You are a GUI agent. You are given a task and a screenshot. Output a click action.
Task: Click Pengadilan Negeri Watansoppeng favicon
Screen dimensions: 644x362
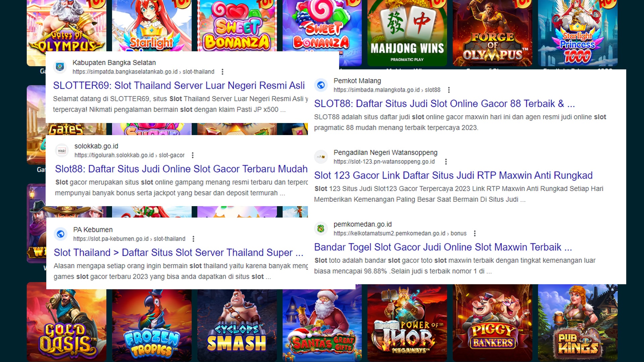(x=321, y=157)
